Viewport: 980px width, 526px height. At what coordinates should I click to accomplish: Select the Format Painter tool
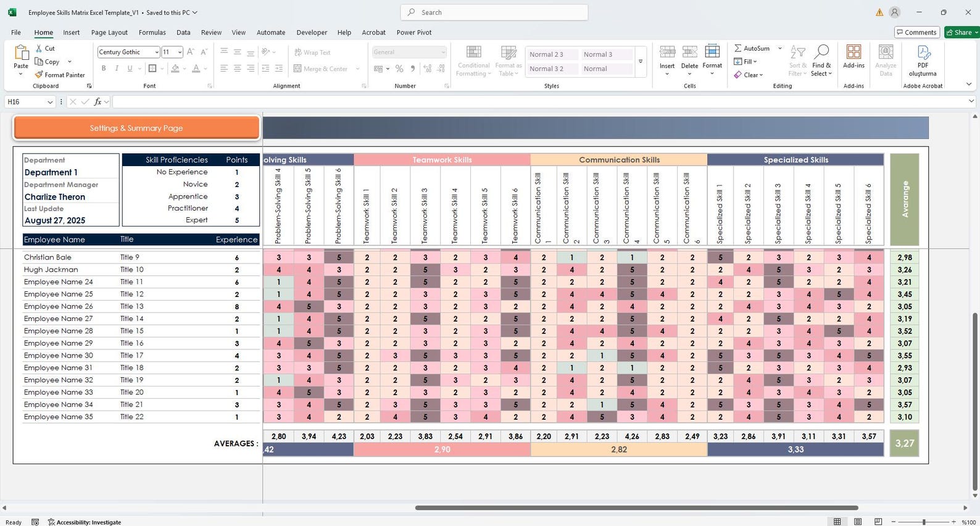click(x=60, y=75)
